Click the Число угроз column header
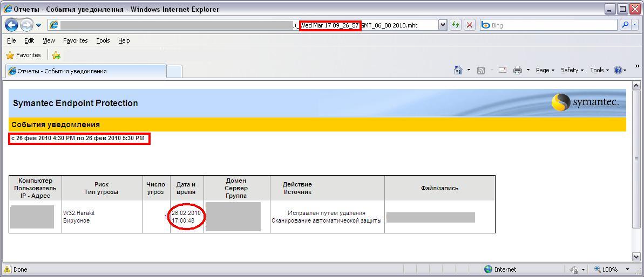644x277 pixels. 156,188
